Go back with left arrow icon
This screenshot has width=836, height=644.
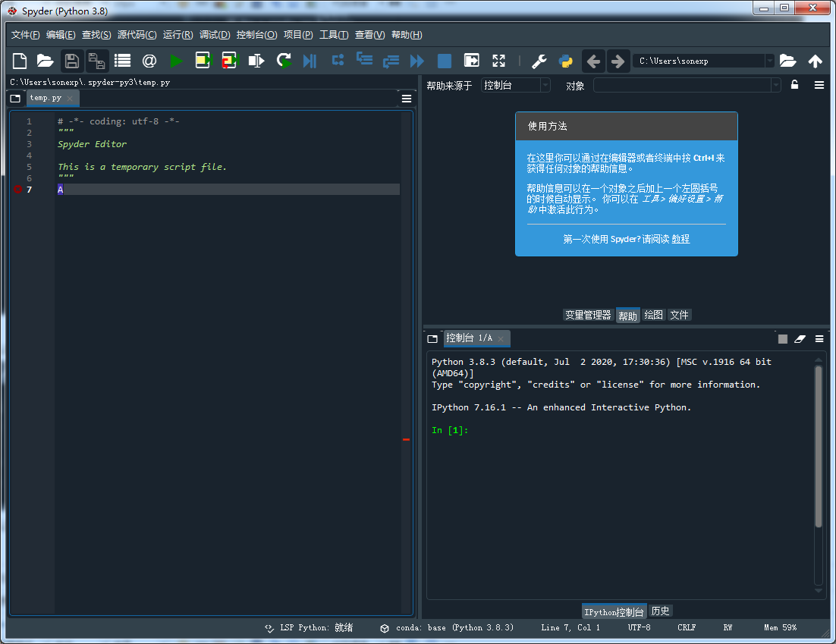(x=593, y=61)
